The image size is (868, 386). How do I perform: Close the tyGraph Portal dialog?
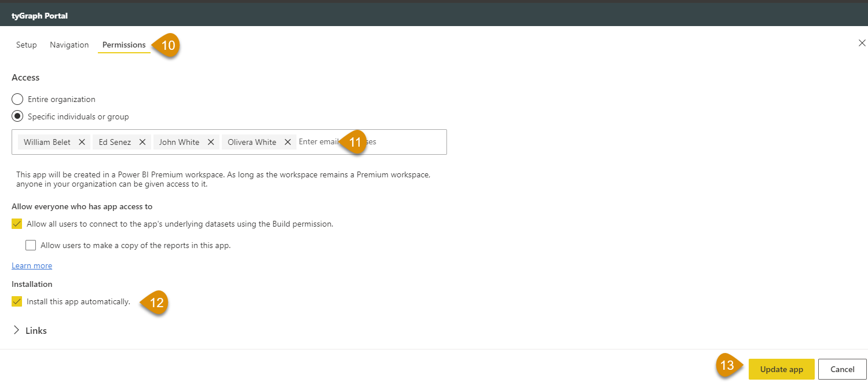tap(862, 43)
